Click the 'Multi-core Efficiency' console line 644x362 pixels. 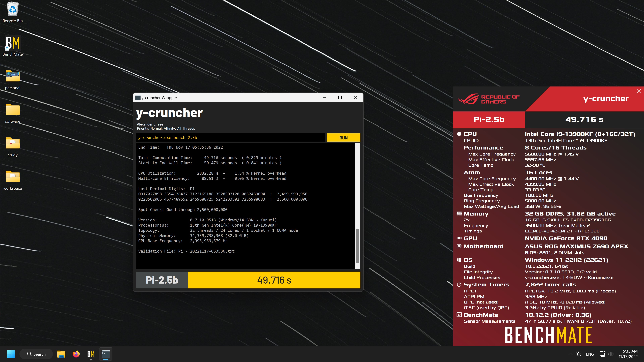pos(212,178)
